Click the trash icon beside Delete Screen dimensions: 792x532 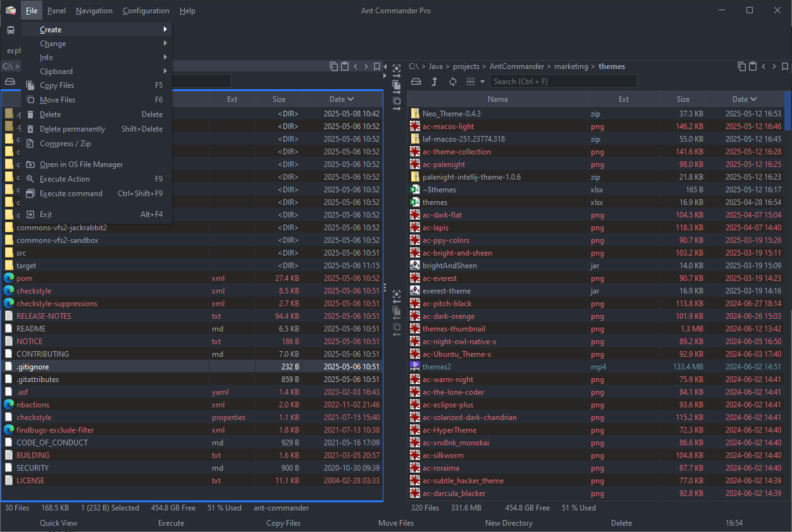click(30, 114)
